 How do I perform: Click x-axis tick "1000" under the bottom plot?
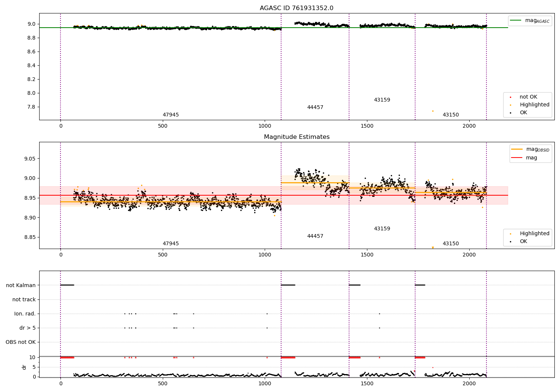(x=265, y=383)
